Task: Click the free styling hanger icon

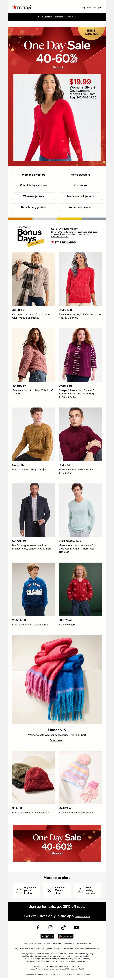Action: [x=80, y=890]
